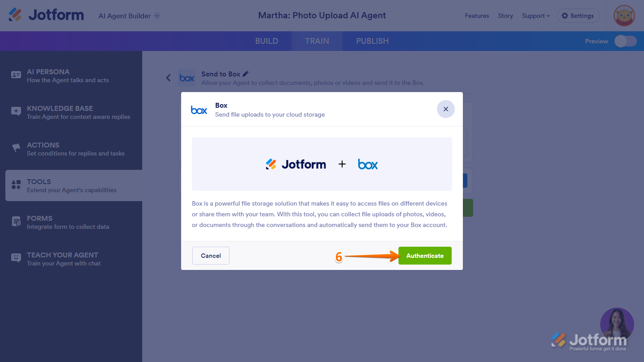Click the agent title Martha: Photo Upload AI Agent
This screenshot has width=644, height=362.
[322, 16]
